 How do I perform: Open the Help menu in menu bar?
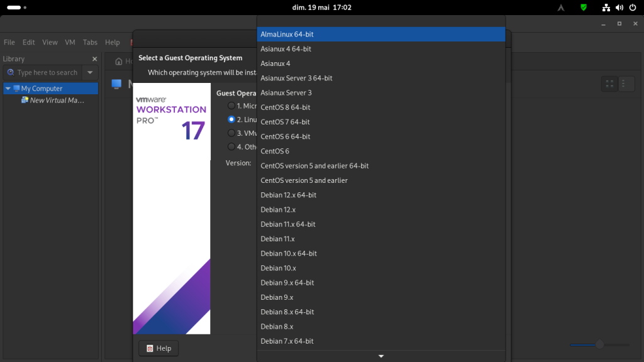112,42
